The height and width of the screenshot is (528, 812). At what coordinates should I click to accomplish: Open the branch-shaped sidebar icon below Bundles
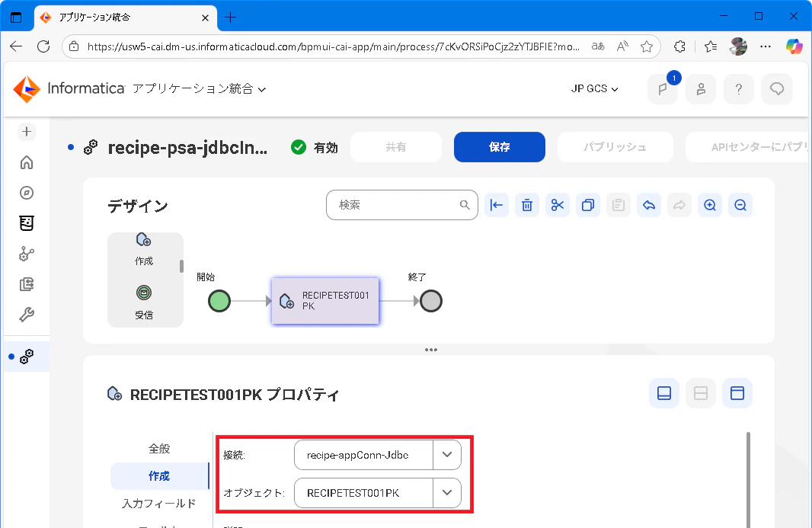tap(27, 254)
